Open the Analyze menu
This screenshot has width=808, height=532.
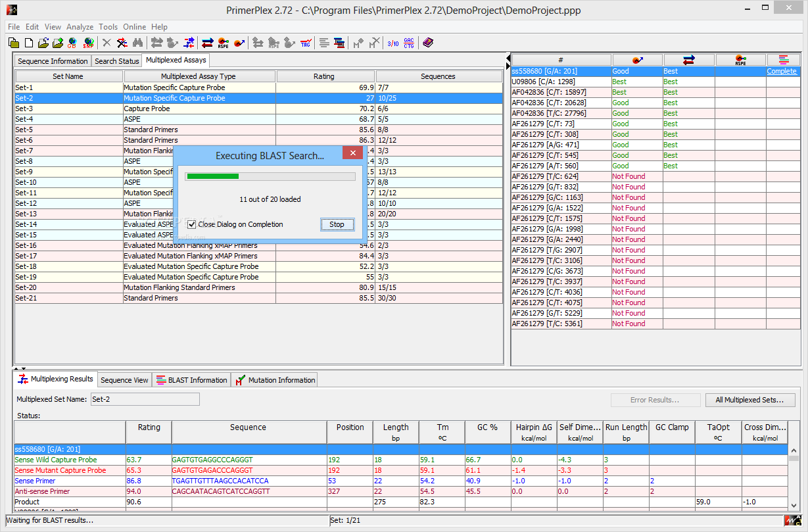(x=80, y=27)
